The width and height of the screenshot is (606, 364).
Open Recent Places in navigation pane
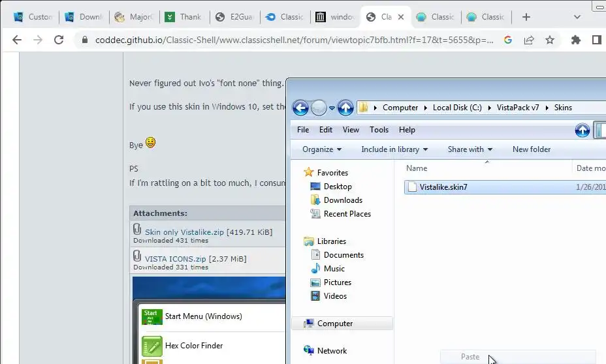[x=347, y=214]
